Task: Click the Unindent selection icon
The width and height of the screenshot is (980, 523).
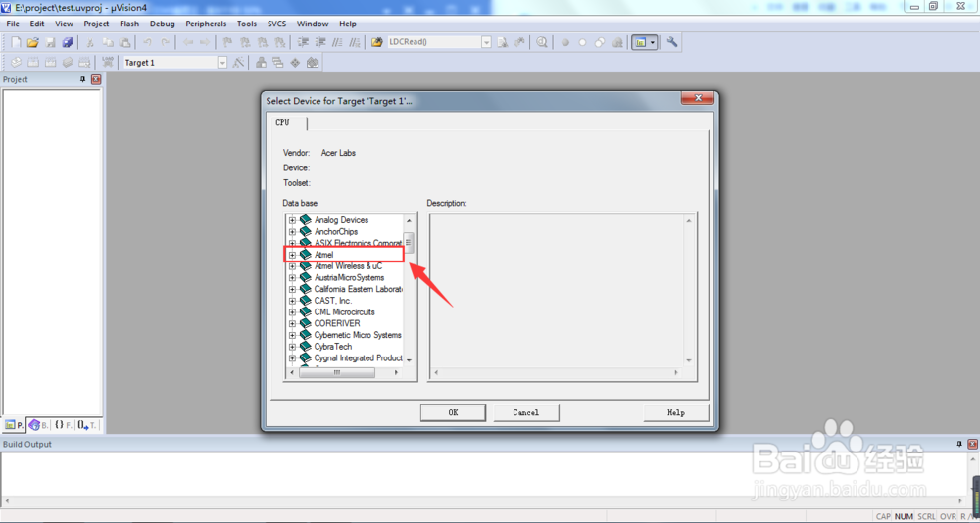Action: pos(320,42)
